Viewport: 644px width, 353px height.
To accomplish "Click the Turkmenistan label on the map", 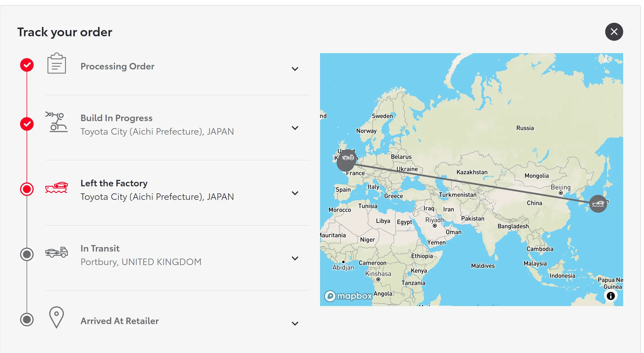I will tap(458, 195).
